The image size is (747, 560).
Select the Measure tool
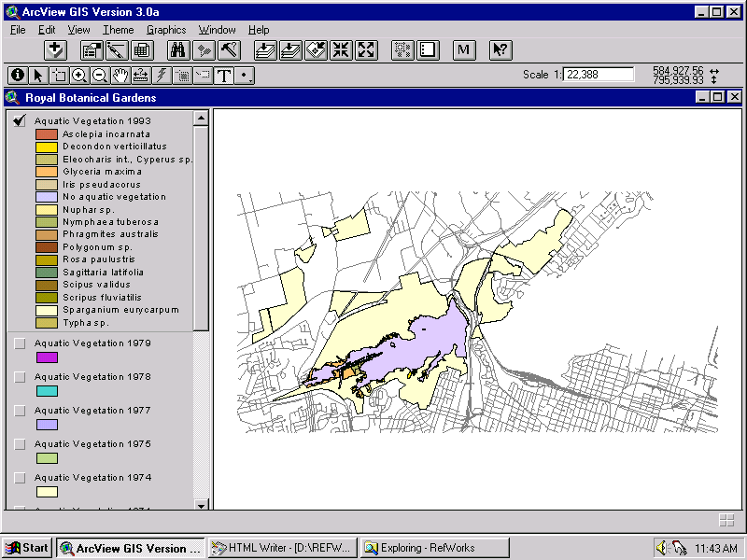click(x=142, y=75)
